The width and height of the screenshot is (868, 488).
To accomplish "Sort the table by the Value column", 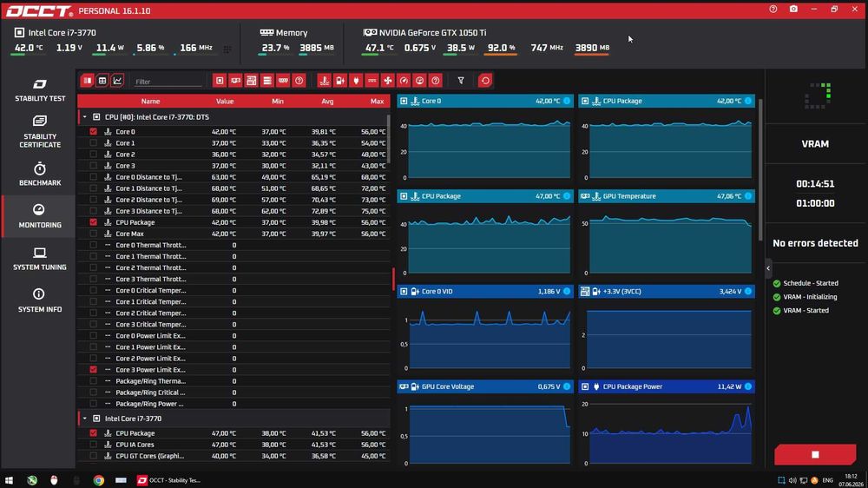I will click(x=224, y=102).
